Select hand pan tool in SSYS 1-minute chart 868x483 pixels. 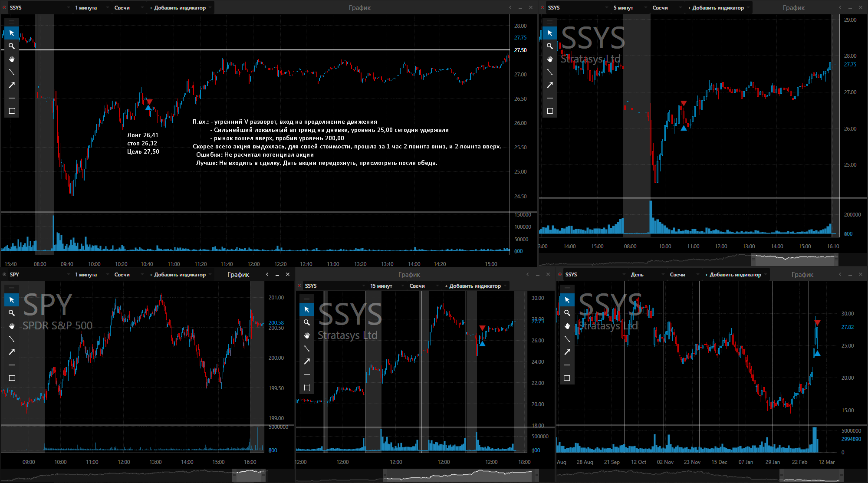[12, 59]
